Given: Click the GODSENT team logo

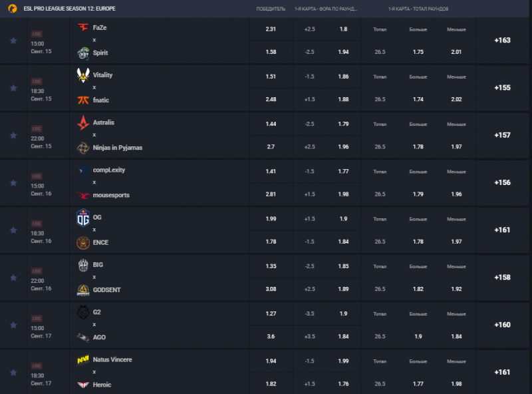Looking at the screenshot, I should [x=83, y=290].
